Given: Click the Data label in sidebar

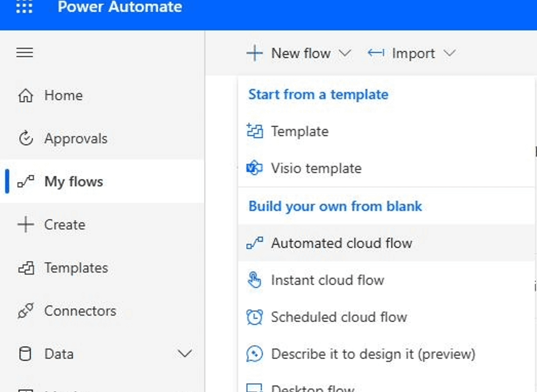Looking at the screenshot, I should 59,354.
